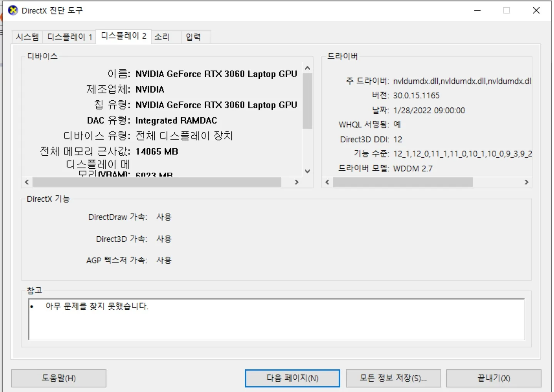This screenshot has height=392, width=554.
Task: Go to the 소리 tab
Action: coord(162,37)
